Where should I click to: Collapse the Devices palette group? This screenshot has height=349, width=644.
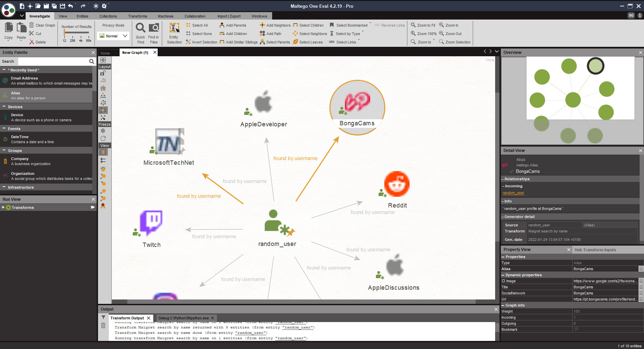(x=4, y=106)
